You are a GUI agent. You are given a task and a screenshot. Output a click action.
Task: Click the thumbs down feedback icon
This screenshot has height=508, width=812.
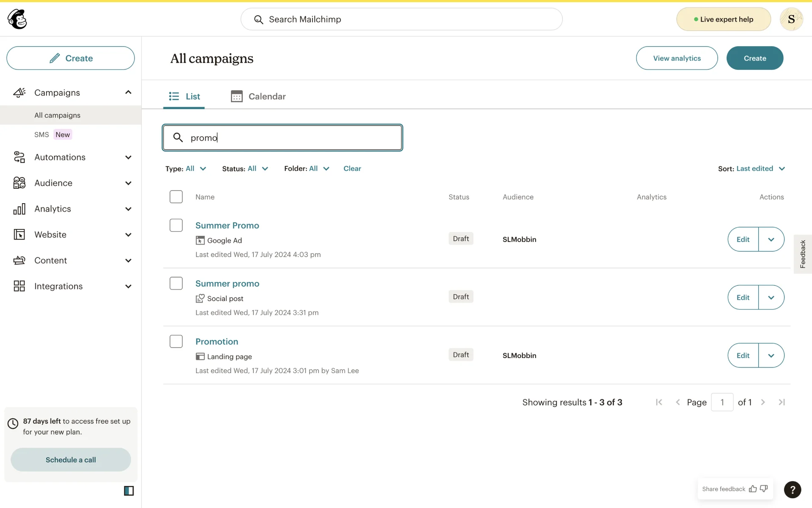click(x=764, y=489)
